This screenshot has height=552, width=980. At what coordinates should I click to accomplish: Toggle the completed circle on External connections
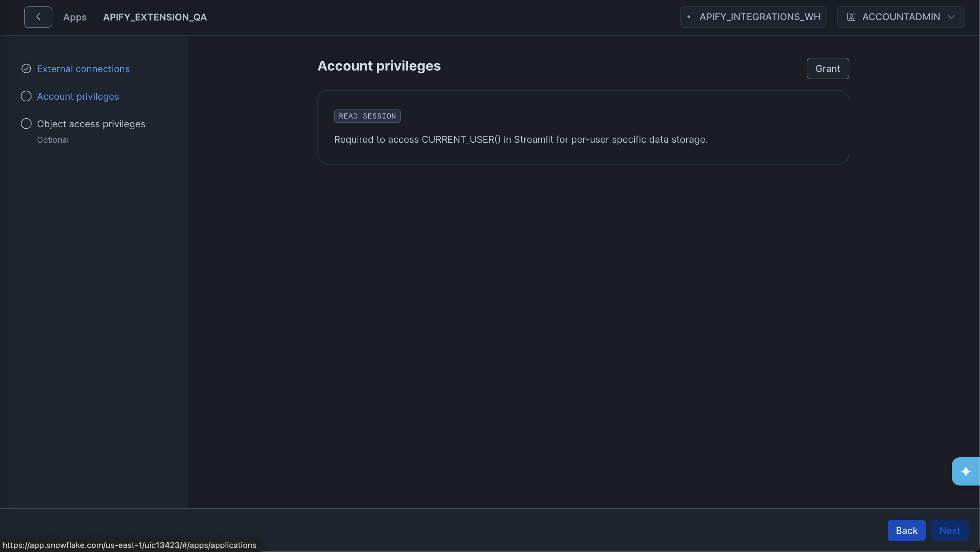(26, 68)
